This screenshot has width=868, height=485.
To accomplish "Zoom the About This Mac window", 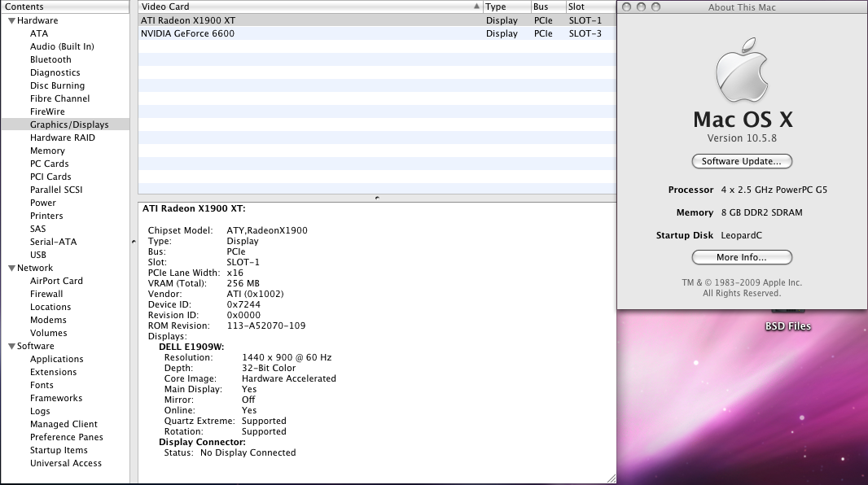I will coord(656,7).
